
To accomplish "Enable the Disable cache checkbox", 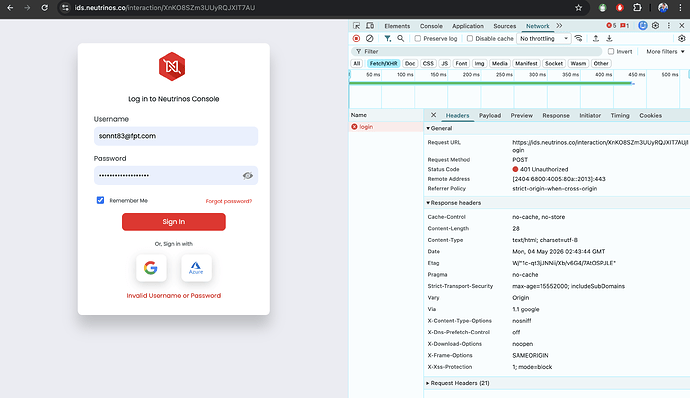I will 470,39.
